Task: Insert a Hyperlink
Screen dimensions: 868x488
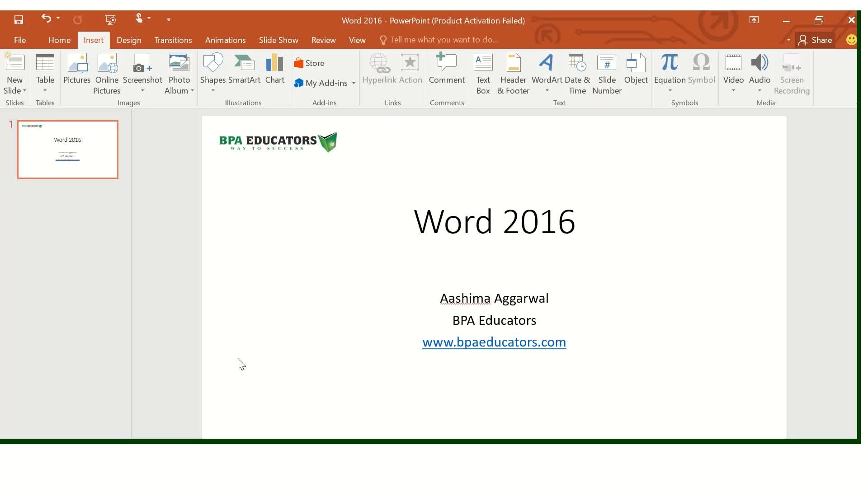Action: 379,69
